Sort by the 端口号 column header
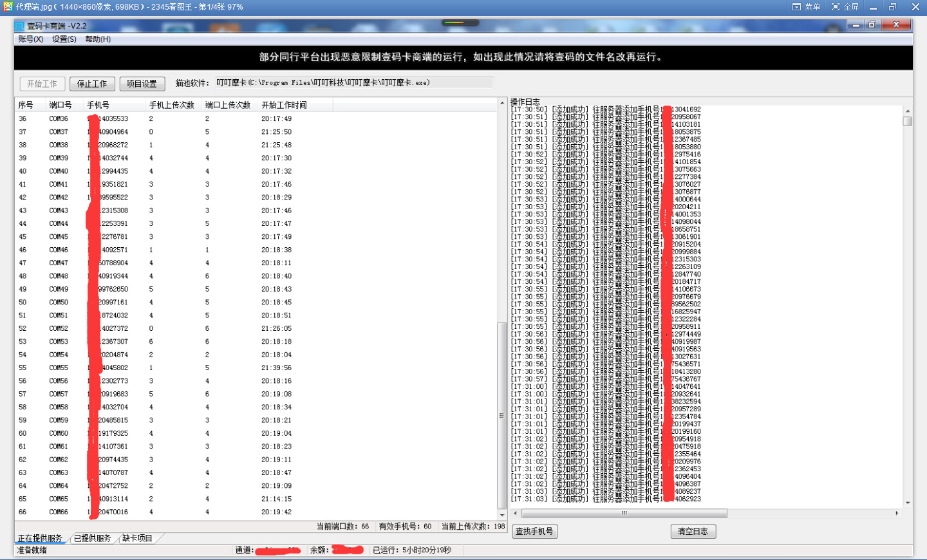This screenshot has width=927, height=560. (x=61, y=105)
